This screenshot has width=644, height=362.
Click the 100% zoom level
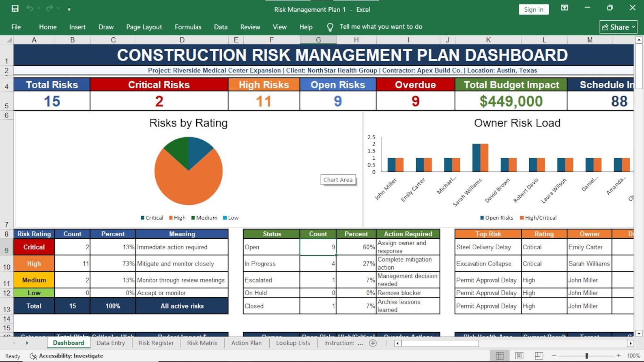coord(633,356)
